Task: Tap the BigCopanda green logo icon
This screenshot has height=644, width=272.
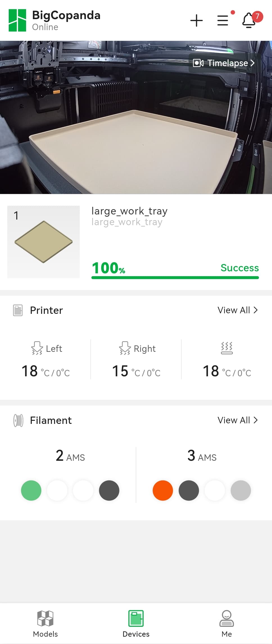Action: [17, 20]
